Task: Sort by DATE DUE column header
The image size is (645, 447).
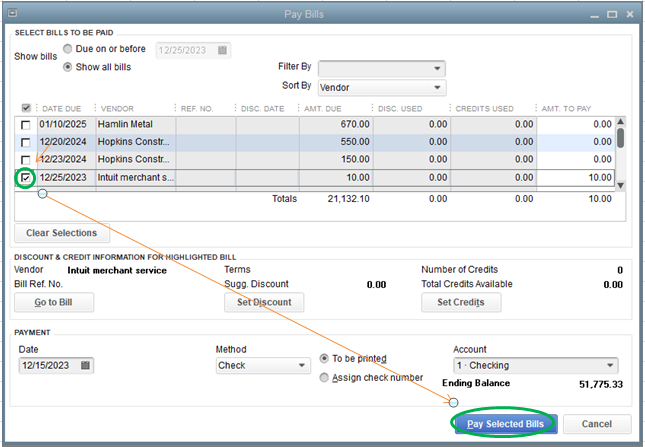Action: 62,109
